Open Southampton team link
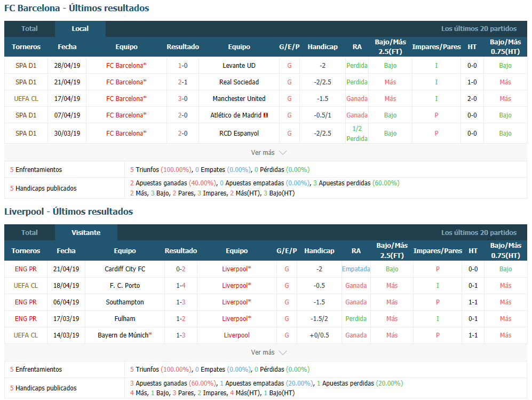Viewport: 532px width, 400px height. point(125,302)
